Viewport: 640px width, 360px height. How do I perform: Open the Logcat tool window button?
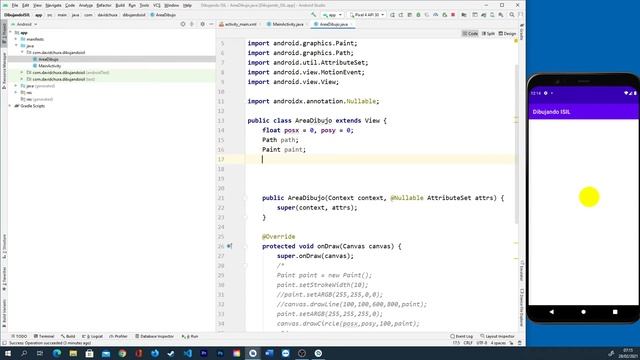point(93,336)
